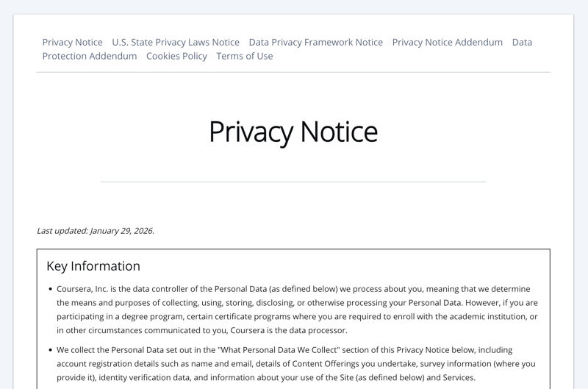The width and height of the screenshot is (588, 389).
Task: Click the divider line below the navigation links
Action: pos(293,72)
